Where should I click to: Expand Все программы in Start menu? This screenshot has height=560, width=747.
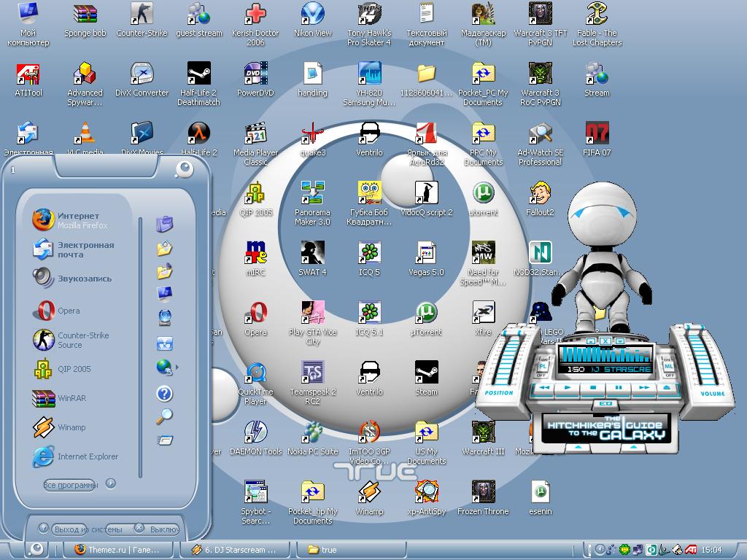pyautogui.click(x=71, y=485)
